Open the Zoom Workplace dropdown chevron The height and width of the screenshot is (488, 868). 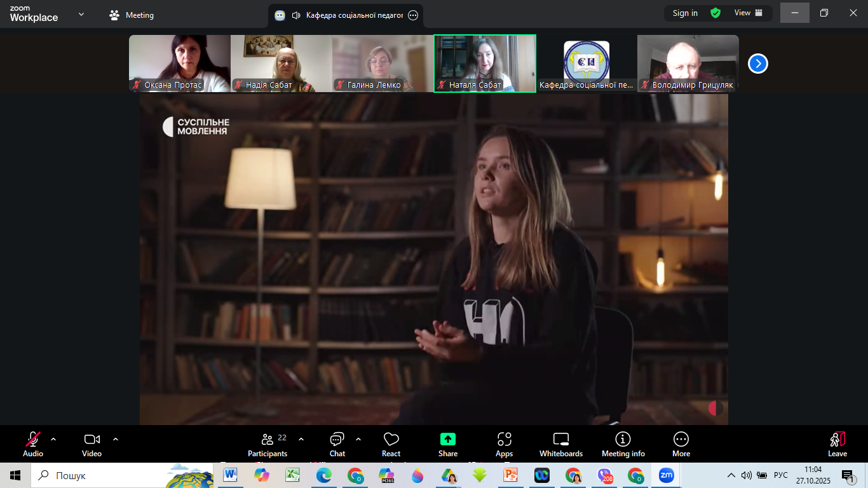(x=81, y=14)
